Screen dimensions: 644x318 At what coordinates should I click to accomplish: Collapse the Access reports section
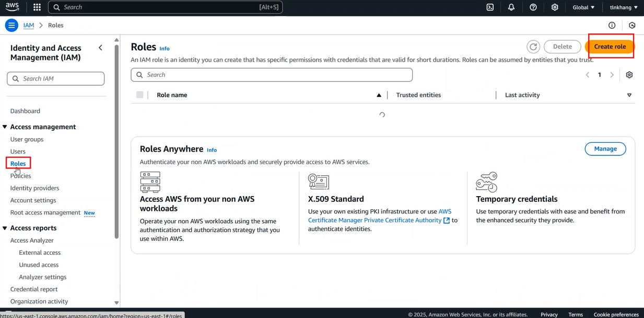click(x=5, y=228)
